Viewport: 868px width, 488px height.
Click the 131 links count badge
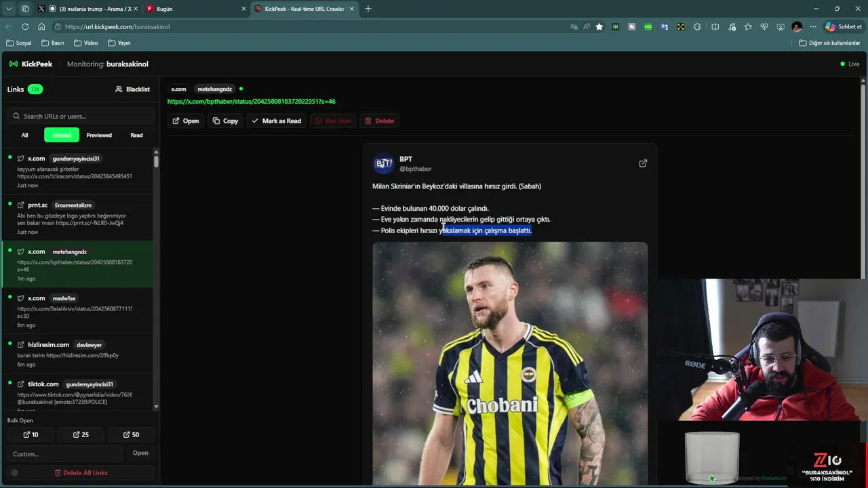35,89
